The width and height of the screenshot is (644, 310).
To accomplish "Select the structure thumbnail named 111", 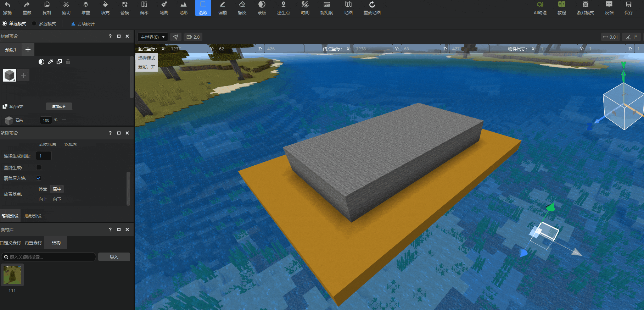I will tap(12, 275).
